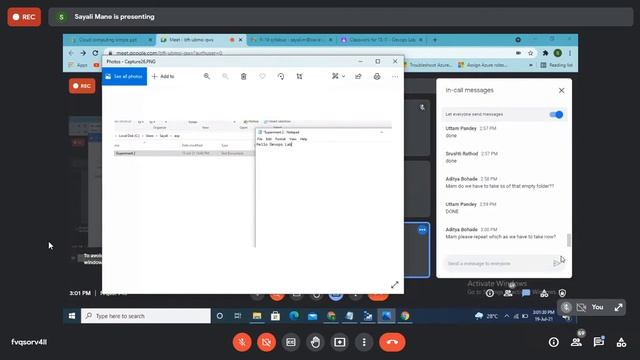
Task: Click Add to in the Photos toolbar
Action: (163, 76)
